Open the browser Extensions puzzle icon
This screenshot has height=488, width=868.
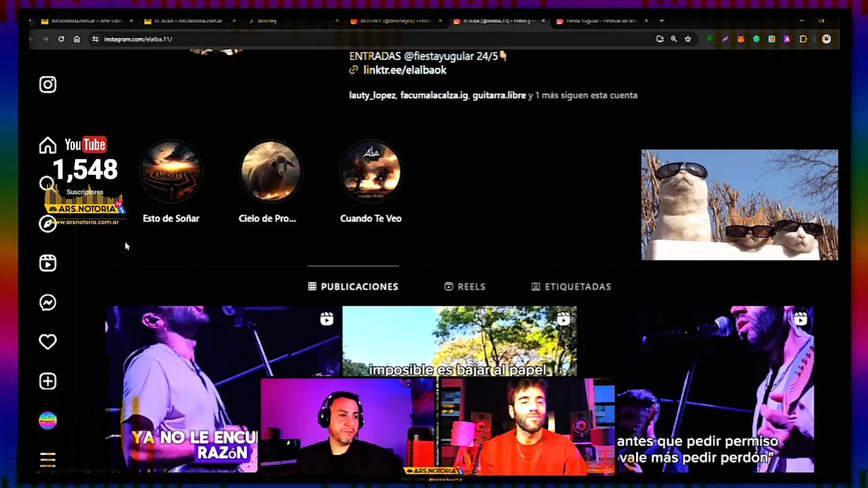click(x=803, y=39)
